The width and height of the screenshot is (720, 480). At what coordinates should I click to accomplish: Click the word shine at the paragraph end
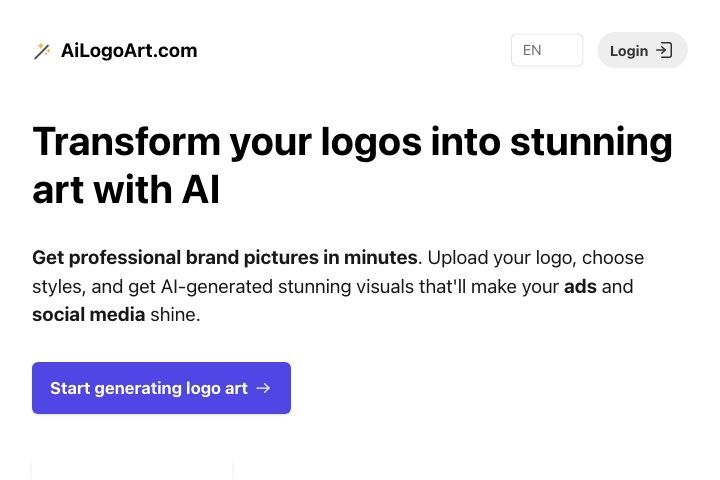pos(174,315)
